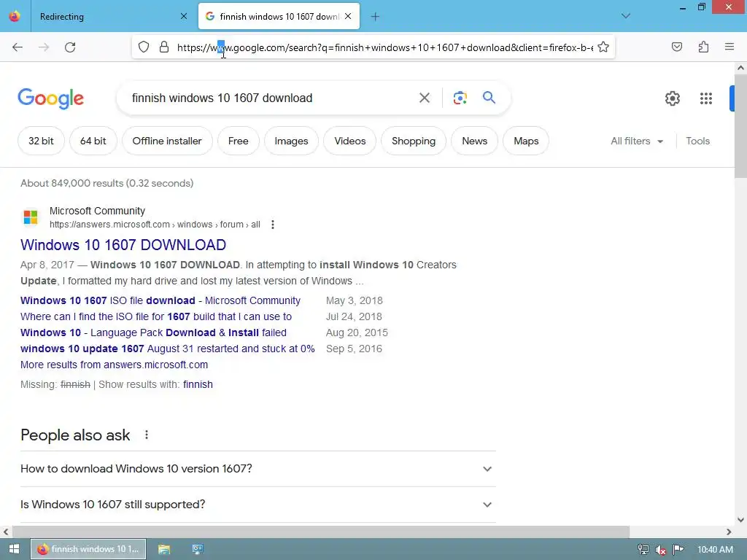Open More results from answers.microsoft.com
Viewport: 747px width, 560px height.
point(114,365)
